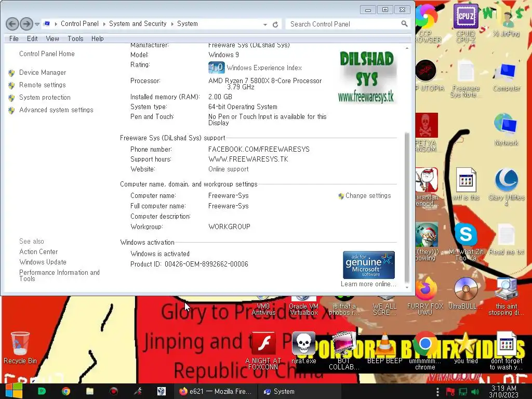
Task: Select Oracle VM Virtualbox desktop icon
Action: (303, 305)
